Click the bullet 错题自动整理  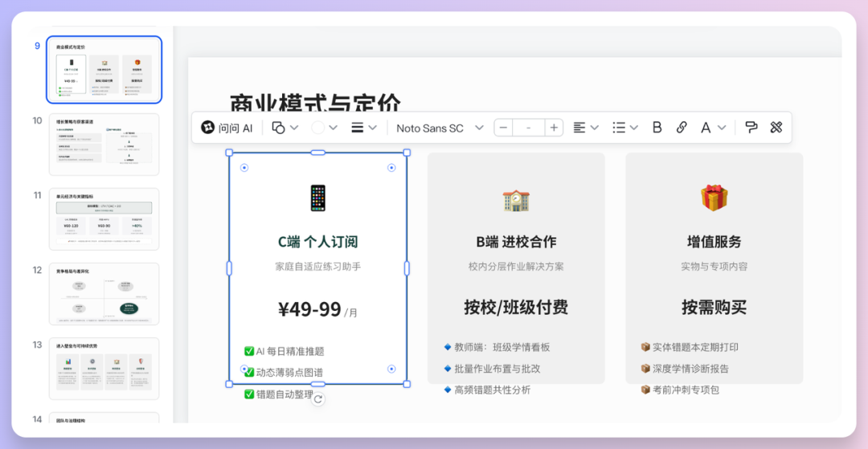point(278,394)
